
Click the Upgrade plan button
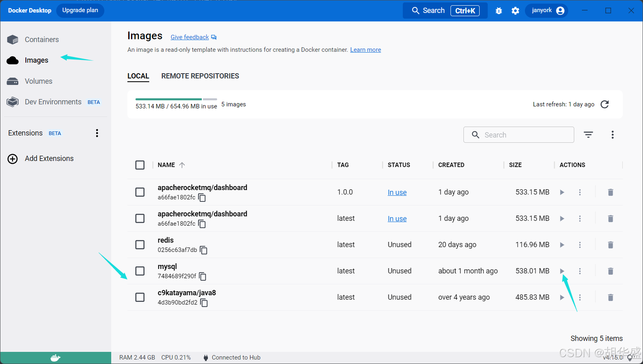click(80, 11)
